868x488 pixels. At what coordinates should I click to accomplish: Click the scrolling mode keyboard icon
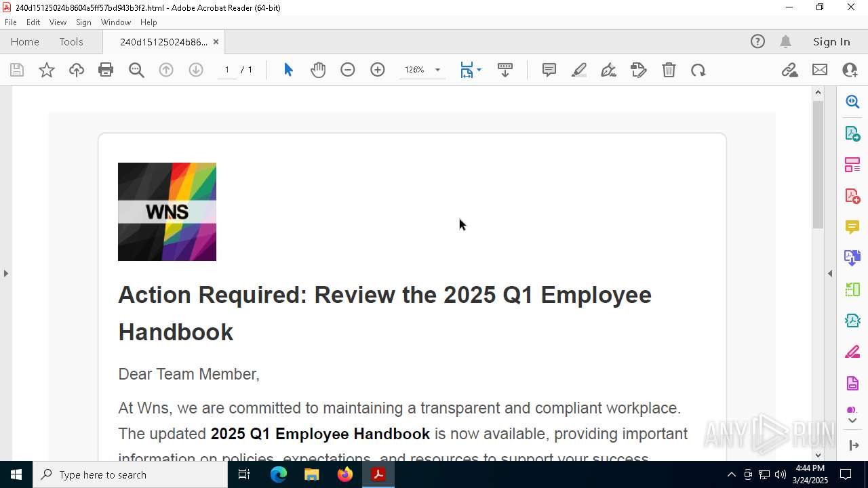coord(505,70)
